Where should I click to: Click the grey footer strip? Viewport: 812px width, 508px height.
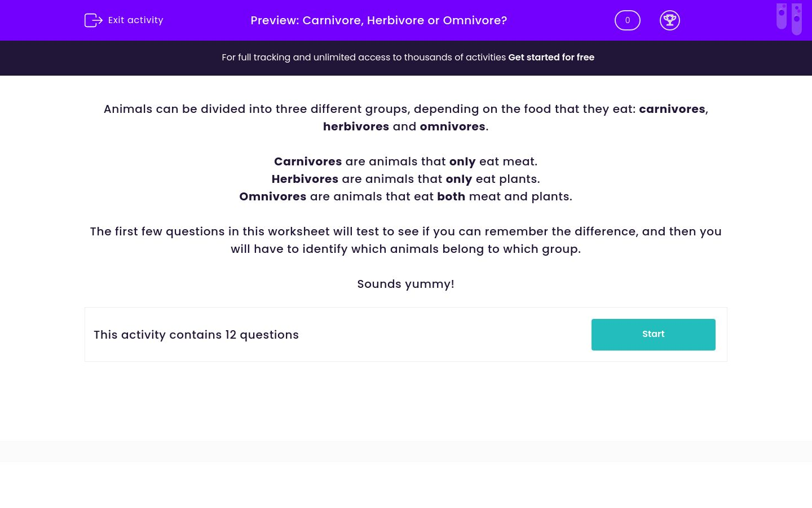[x=405, y=452]
